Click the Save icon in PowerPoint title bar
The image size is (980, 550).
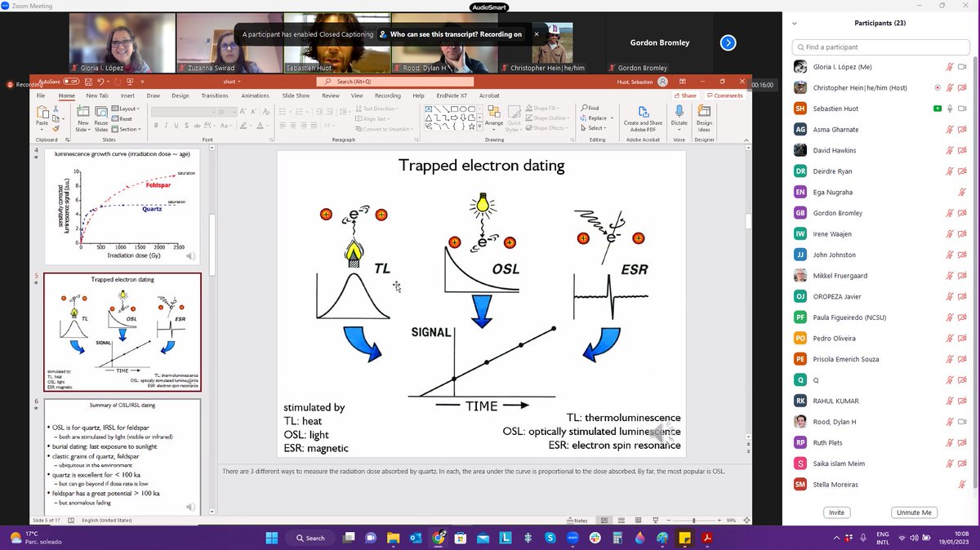point(88,82)
